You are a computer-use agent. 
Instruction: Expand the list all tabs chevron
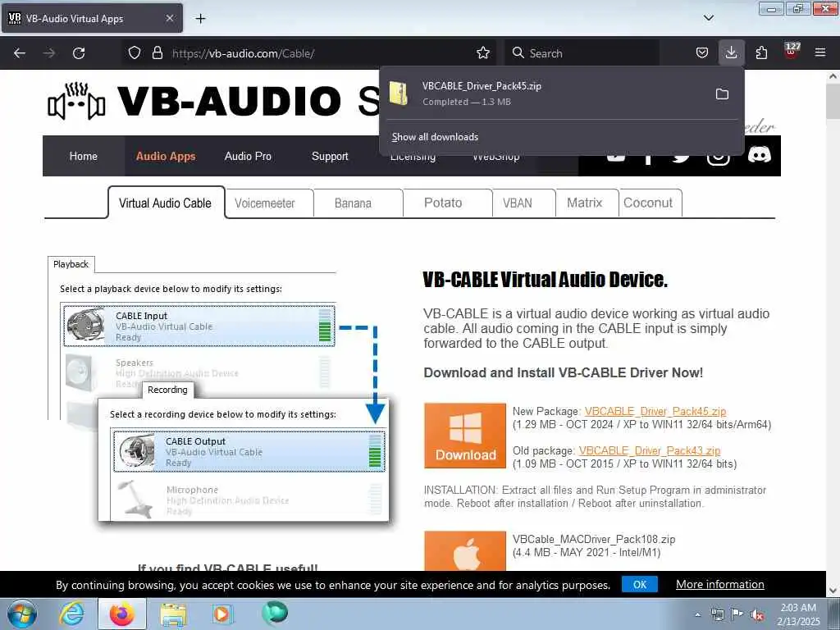(x=708, y=18)
